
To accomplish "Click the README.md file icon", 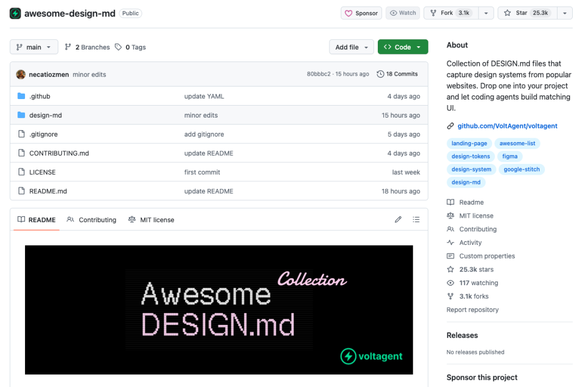I will [21, 191].
